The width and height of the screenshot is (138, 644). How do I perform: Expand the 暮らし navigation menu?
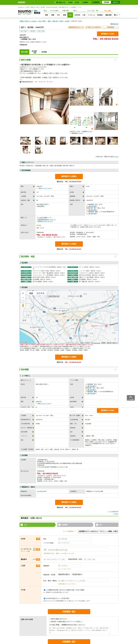[x=117, y=15]
